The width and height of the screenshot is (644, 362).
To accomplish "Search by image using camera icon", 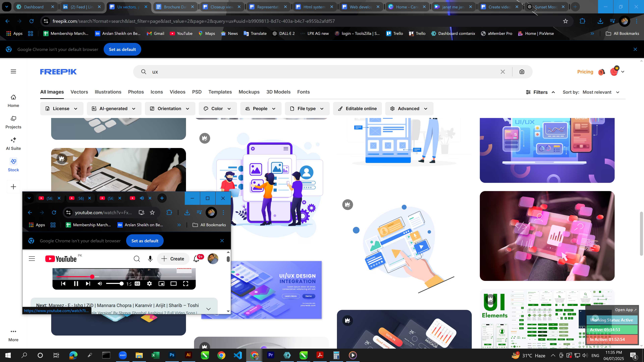I will 522,72.
